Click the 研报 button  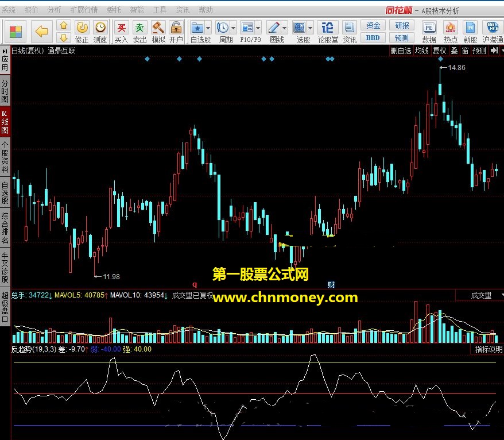402,25
